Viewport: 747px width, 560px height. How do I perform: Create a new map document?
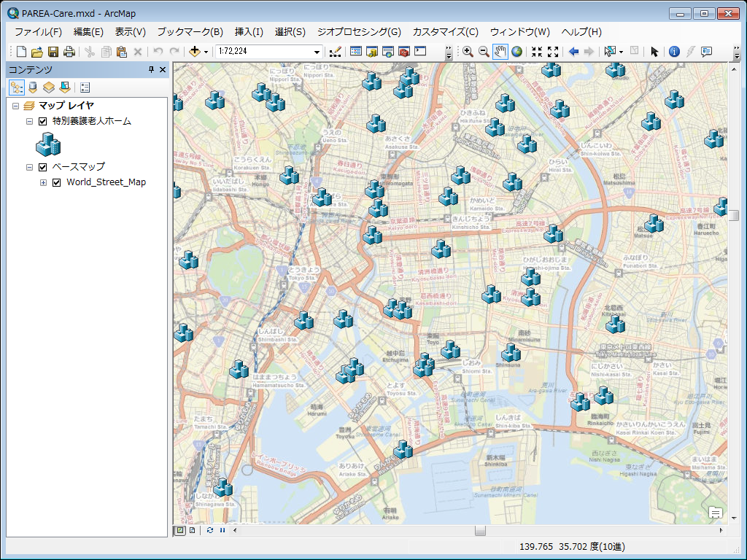21,52
